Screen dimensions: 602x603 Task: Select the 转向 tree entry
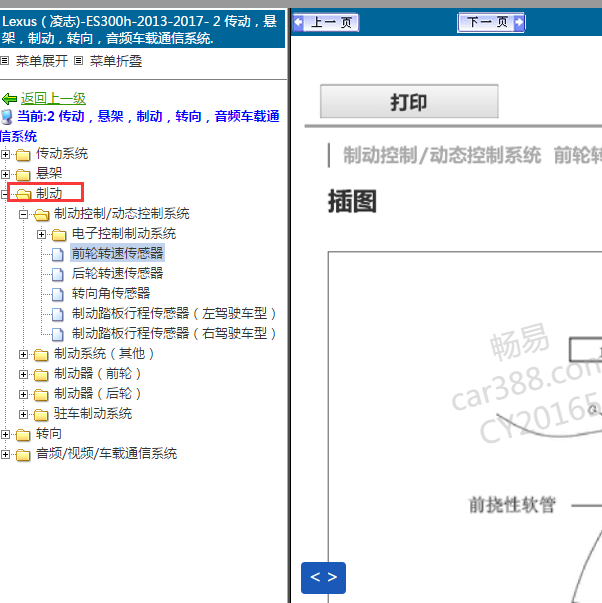coord(49,433)
